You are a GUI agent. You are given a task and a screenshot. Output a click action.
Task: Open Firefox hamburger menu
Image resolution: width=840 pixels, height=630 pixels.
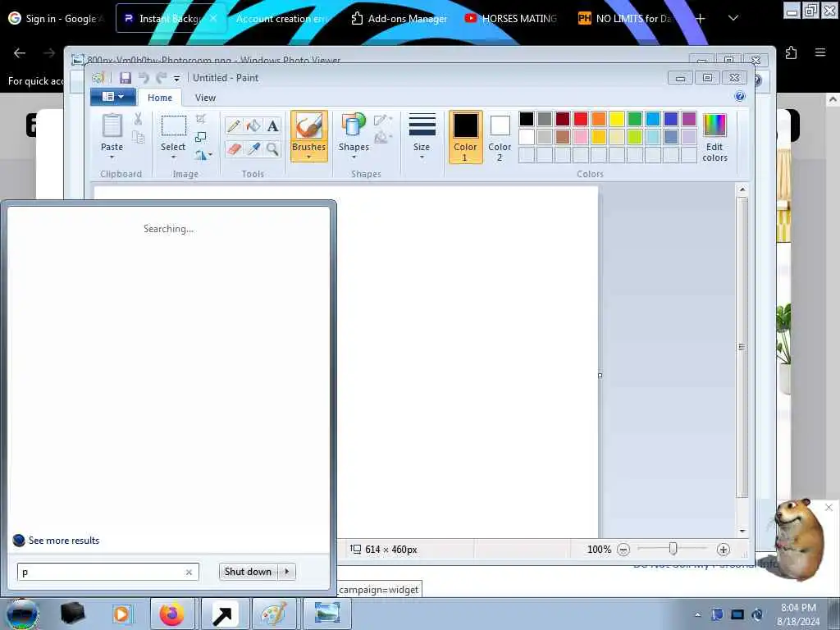point(820,52)
